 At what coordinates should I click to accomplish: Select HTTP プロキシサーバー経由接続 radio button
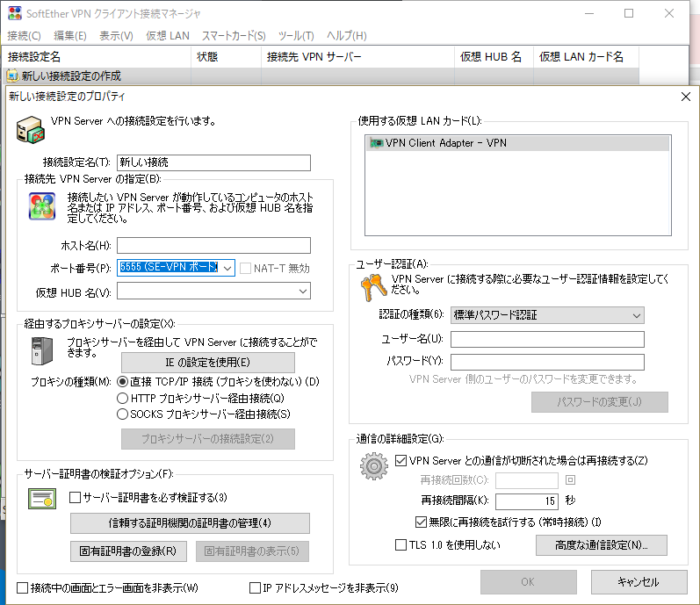pyautogui.click(x=123, y=398)
